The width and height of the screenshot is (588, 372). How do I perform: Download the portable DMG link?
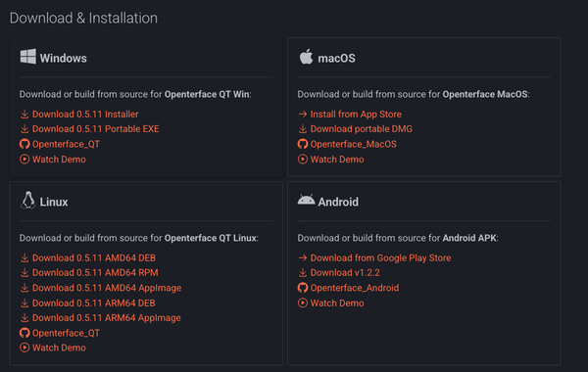[362, 129]
